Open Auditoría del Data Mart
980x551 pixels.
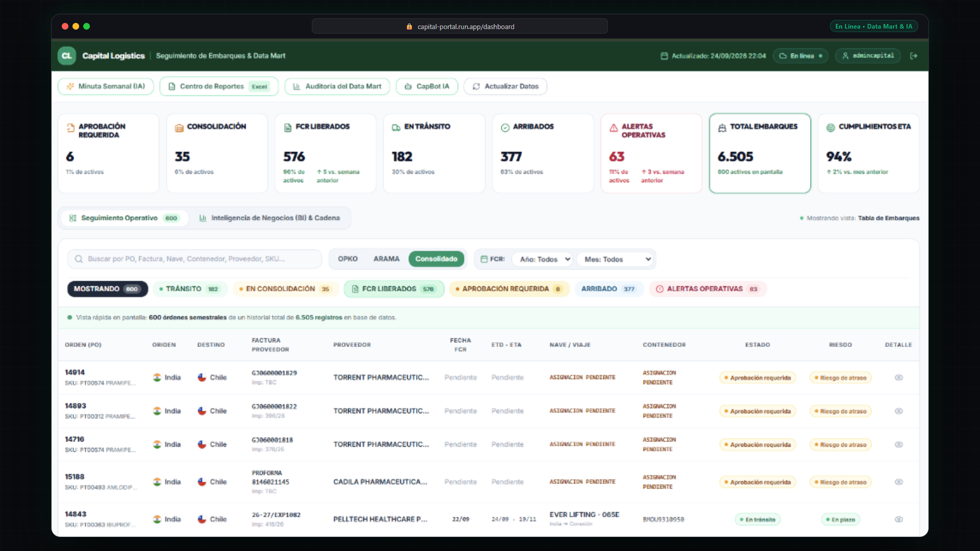pyautogui.click(x=337, y=87)
